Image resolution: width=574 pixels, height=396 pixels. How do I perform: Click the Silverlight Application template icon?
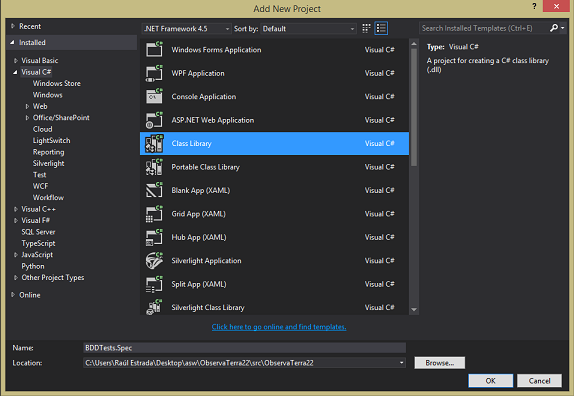154,261
